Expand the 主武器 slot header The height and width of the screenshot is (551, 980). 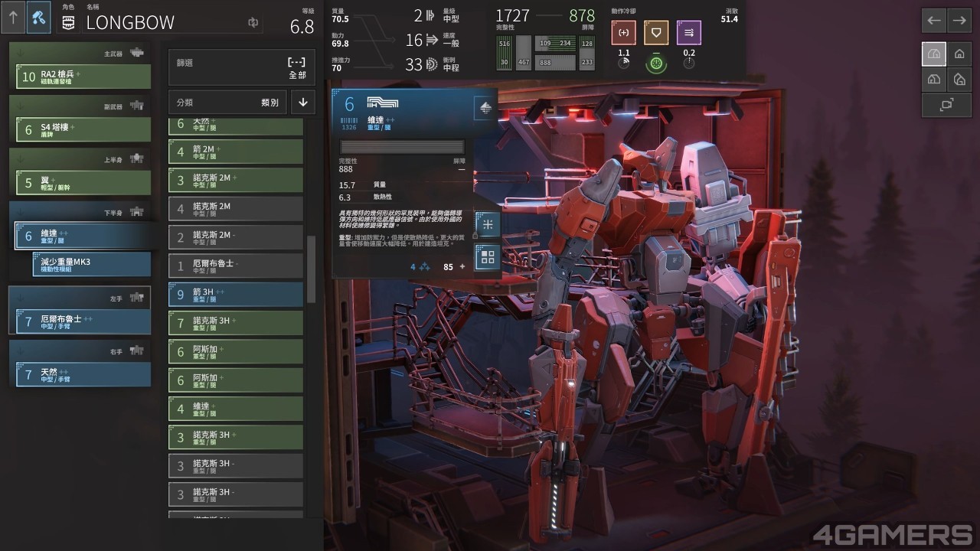pos(80,54)
